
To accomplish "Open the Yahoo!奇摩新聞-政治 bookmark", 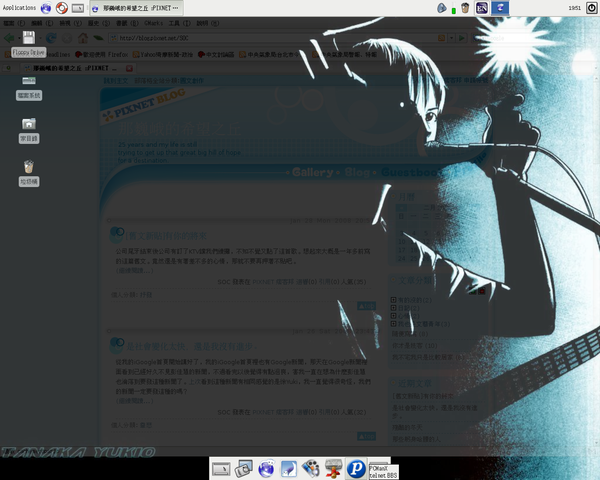I will (x=163, y=54).
